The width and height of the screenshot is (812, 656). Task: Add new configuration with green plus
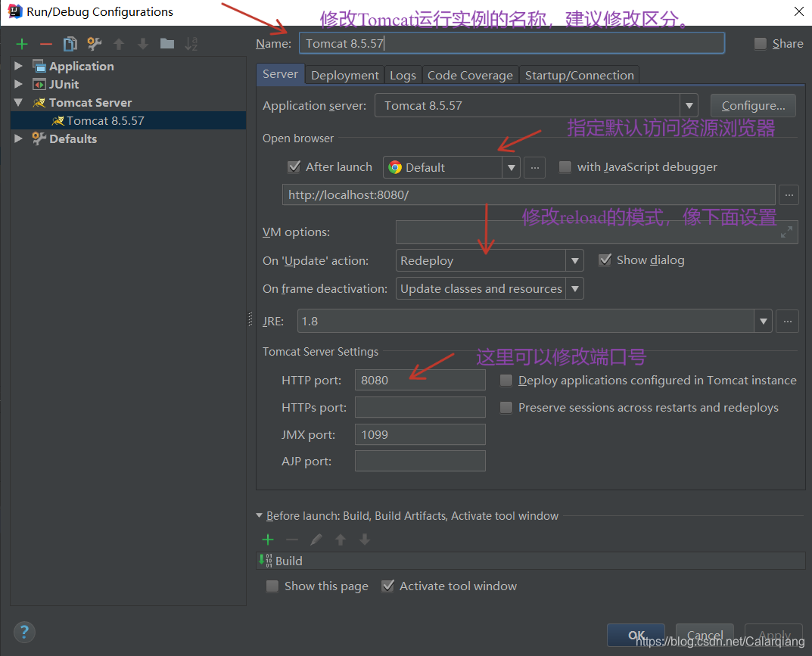coord(22,44)
